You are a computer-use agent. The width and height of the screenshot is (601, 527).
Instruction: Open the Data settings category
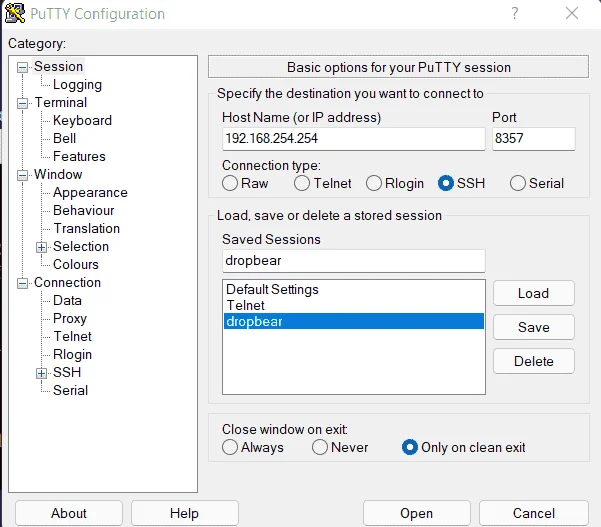click(67, 300)
